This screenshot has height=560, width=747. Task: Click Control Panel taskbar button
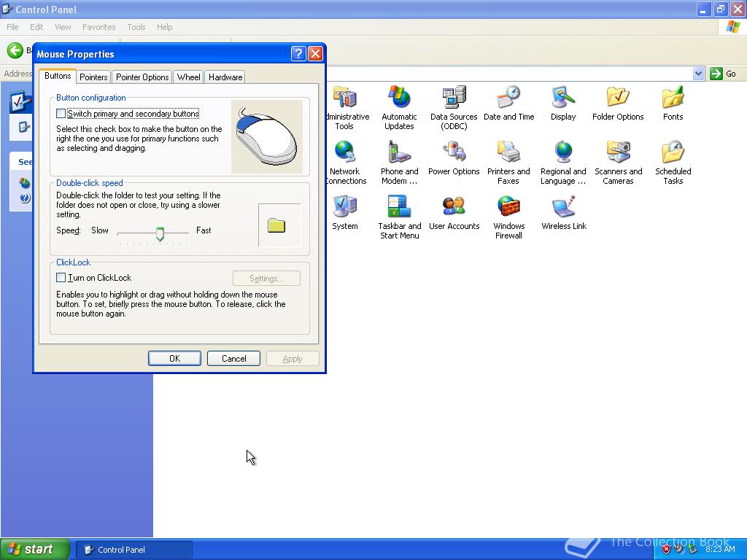click(134, 550)
